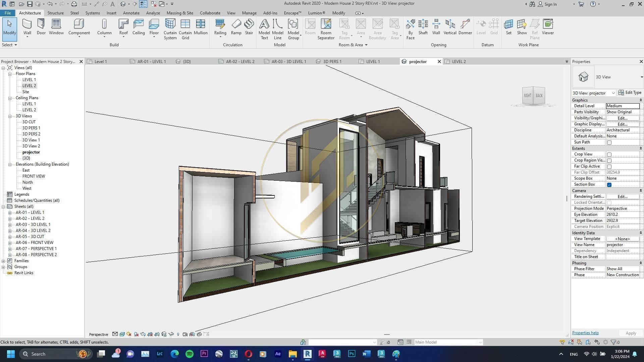
Task: Open the Select panel dropdown
Action: tap(9, 45)
